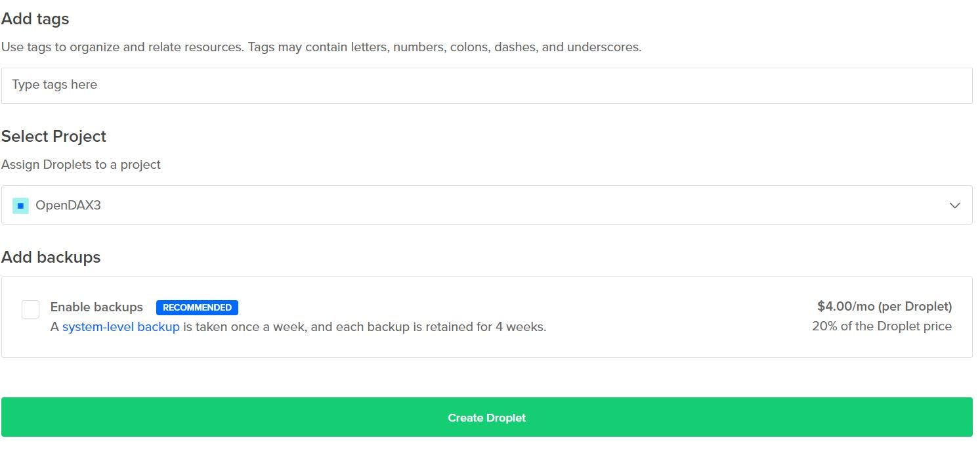Screen dimensions: 980x463
Task: Click the 20% of the Droplet price note
Action: 882,326
